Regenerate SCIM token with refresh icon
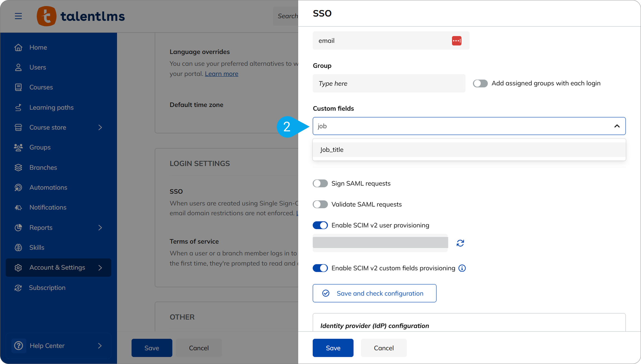 [460, 243]
